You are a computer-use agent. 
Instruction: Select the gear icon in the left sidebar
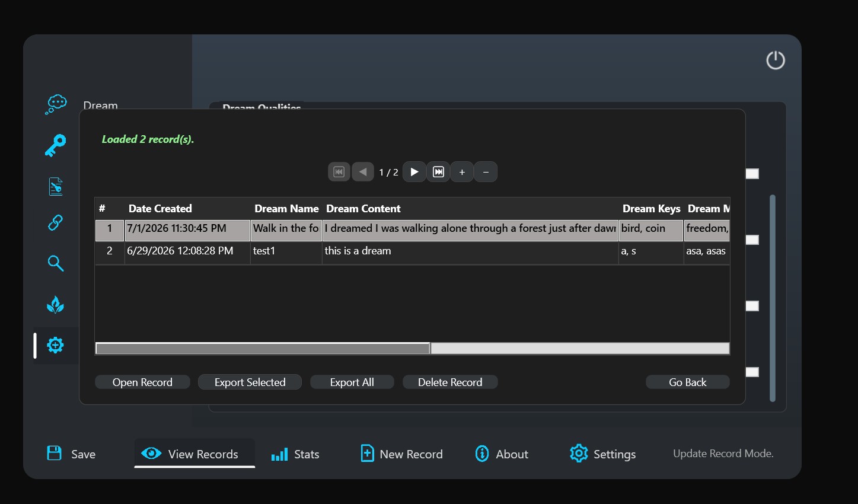55,345
